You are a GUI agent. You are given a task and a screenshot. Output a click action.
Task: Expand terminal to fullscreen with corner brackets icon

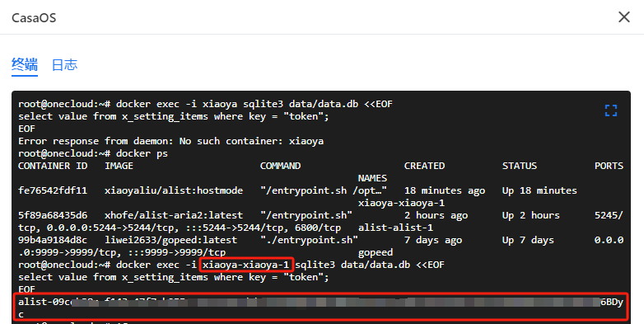(611, 110)
